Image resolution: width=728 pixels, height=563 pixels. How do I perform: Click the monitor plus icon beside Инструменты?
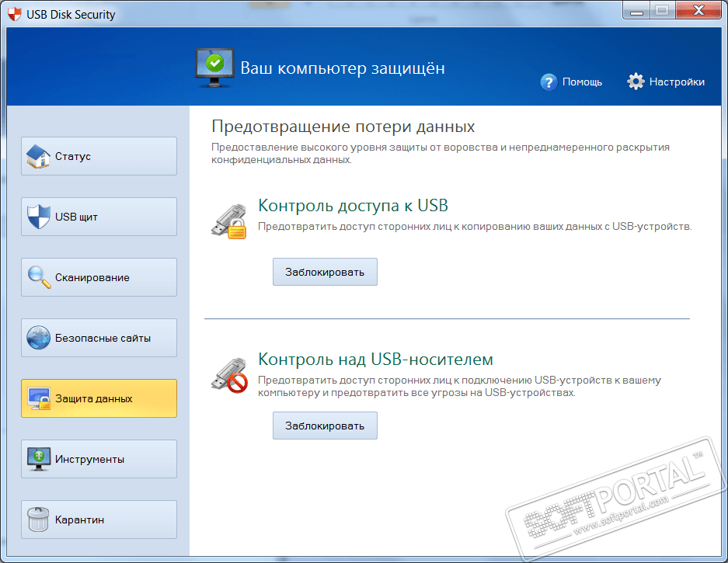(x=39, y=459)
